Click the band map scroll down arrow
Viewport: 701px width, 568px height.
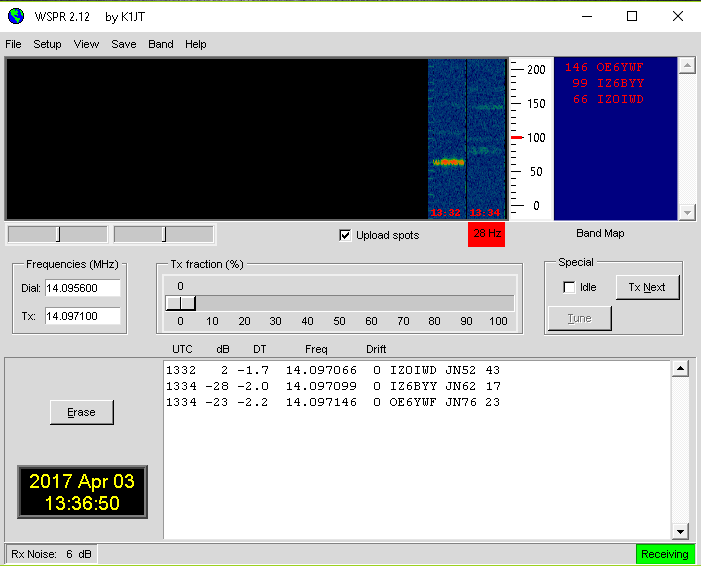[x=687, y=212]
